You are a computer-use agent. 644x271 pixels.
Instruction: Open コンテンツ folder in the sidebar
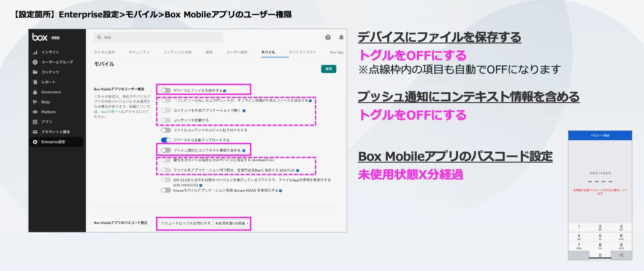46,72
